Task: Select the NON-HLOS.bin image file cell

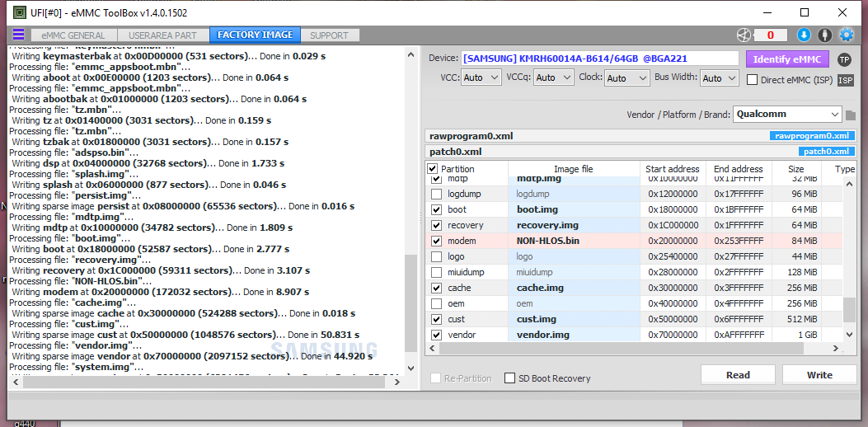Action: point(574,241)
